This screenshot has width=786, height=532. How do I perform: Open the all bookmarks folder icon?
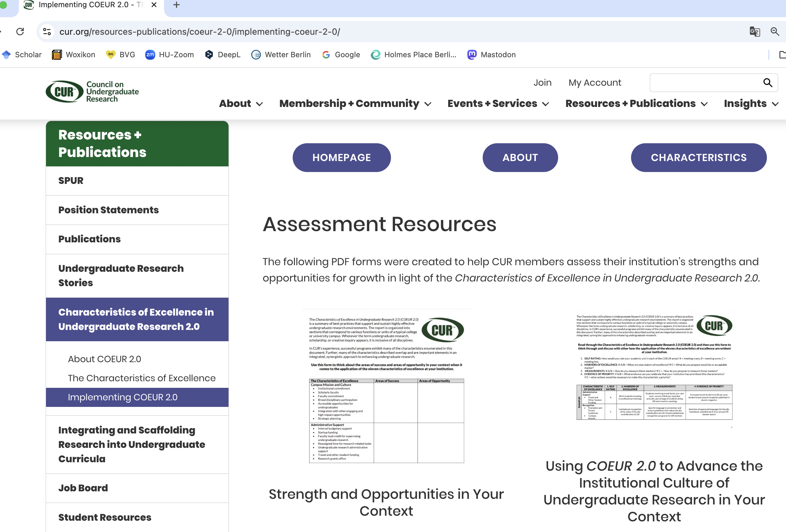pos(782,54)
